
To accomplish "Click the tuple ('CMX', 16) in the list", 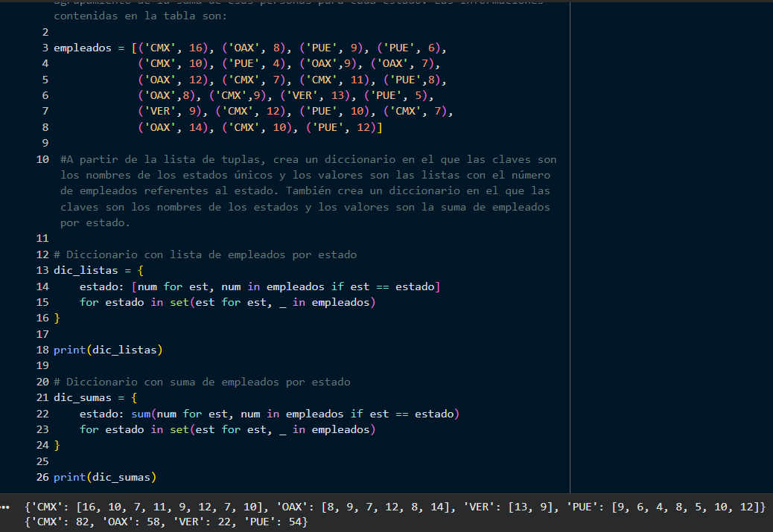I will [x=174, y=48].
